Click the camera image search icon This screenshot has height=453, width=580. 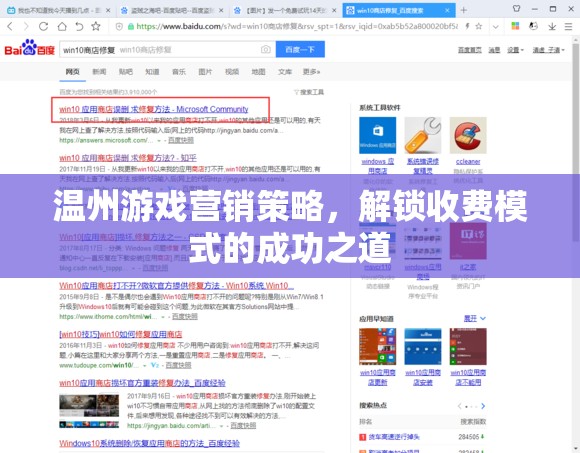pos(266,49)
